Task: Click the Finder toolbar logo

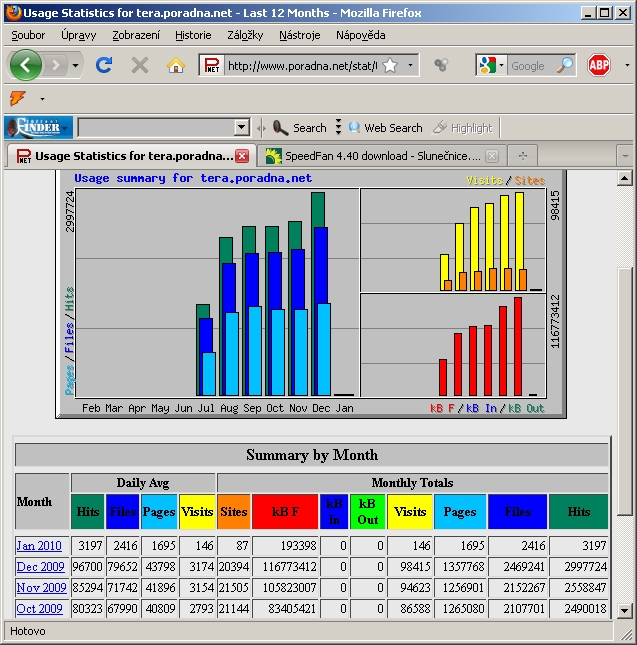Action: pyautogui.click(x=38, y=127)
